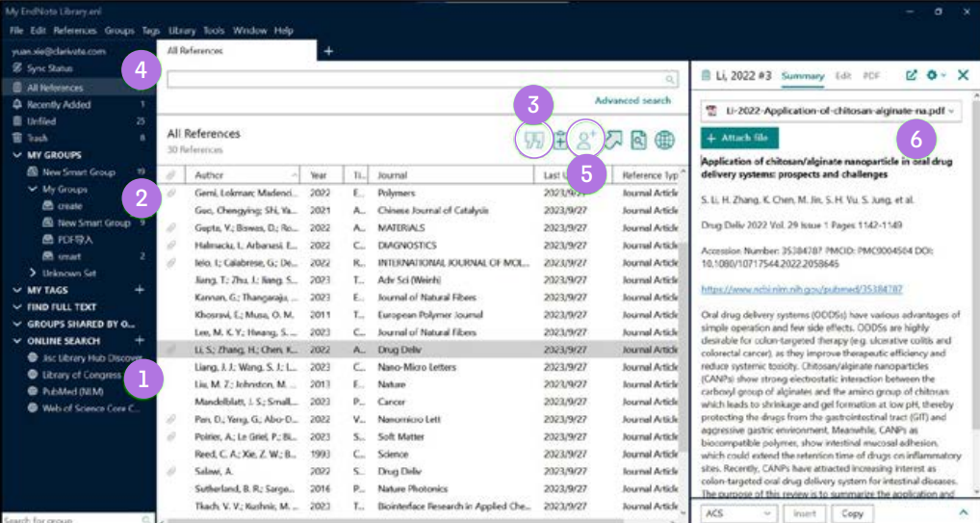
Task: Expand the Unknown Set group
Action: (33, 274)
